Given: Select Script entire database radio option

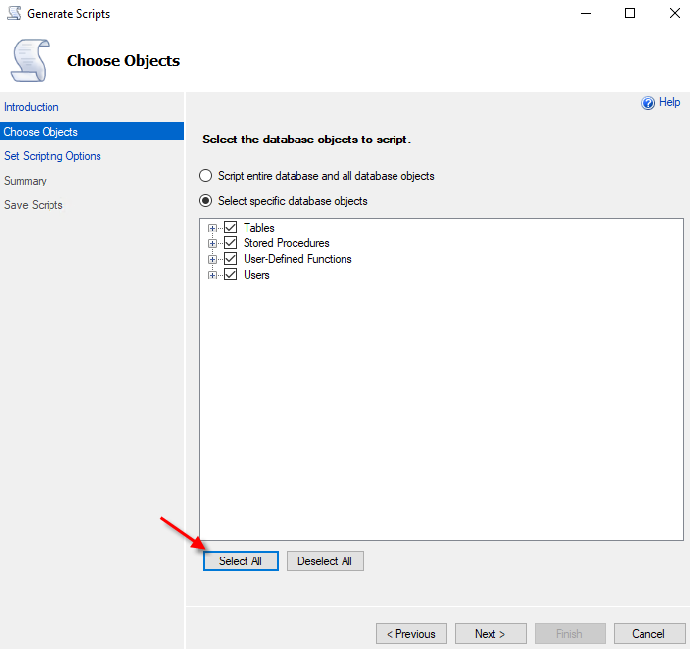Looking at the screenshot, I should coord(206,176).
